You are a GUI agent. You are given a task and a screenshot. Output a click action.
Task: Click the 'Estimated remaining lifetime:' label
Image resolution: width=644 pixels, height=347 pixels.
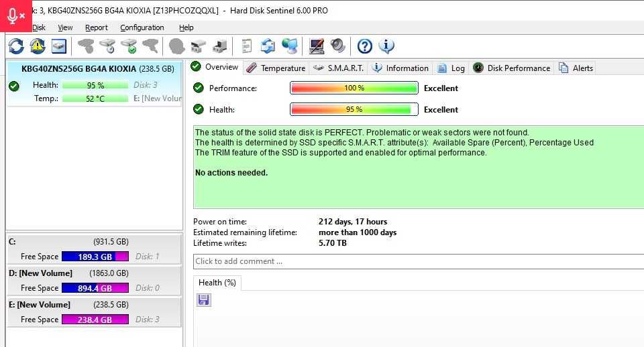[245, 232]
